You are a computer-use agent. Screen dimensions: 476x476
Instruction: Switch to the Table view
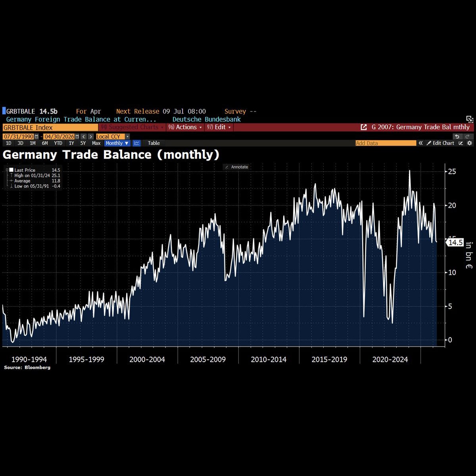154,143
